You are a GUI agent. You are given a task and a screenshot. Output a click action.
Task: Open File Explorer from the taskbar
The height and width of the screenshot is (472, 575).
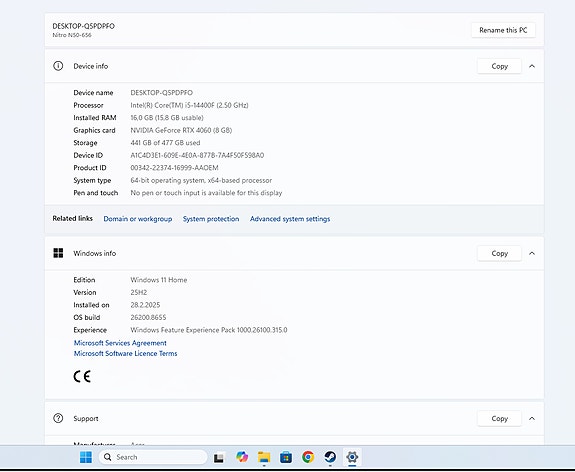[264, 457]
